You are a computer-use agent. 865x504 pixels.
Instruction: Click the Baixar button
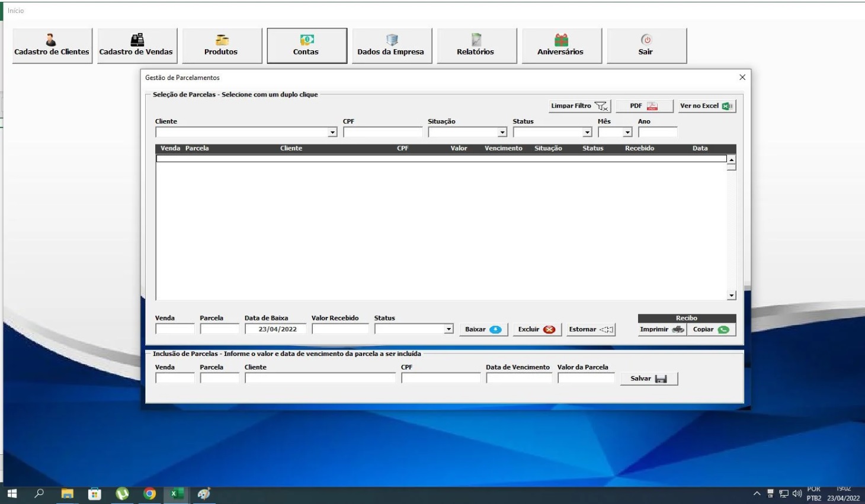[483, 329]
